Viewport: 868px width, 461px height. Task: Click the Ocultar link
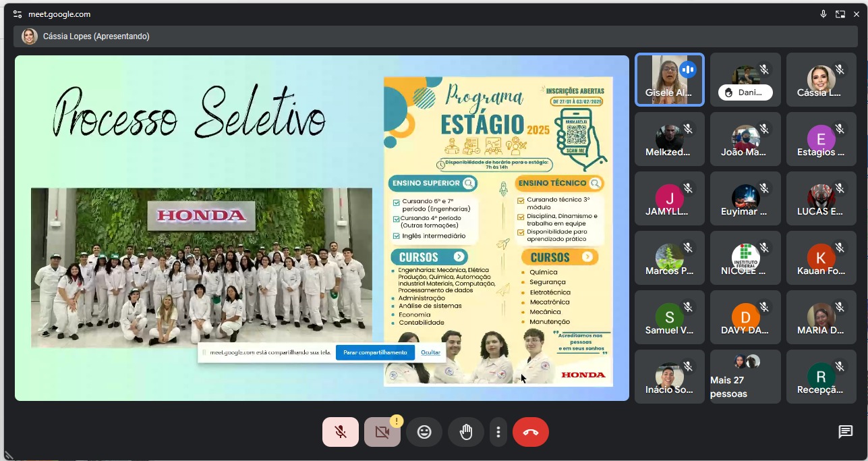click(x=430, y=352)
